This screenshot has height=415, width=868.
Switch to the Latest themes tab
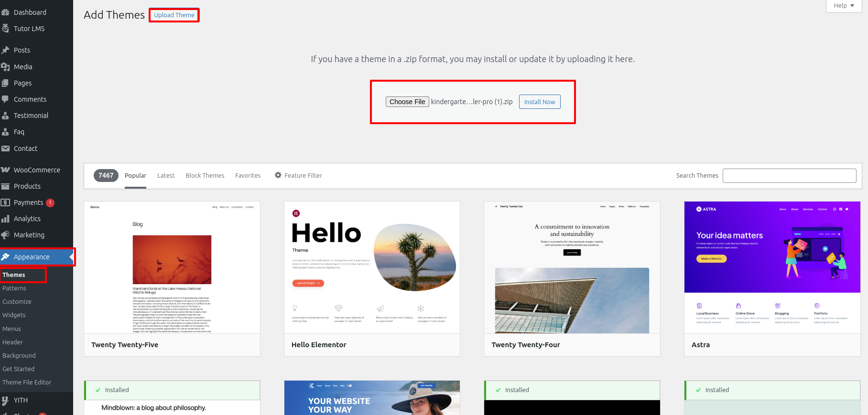click(166, 176)
